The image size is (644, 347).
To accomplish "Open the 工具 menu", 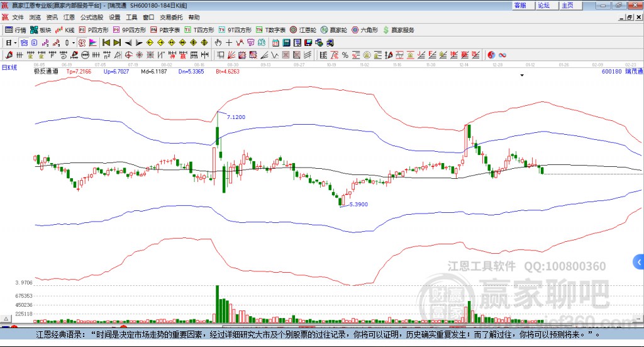I will pos(131,17).
